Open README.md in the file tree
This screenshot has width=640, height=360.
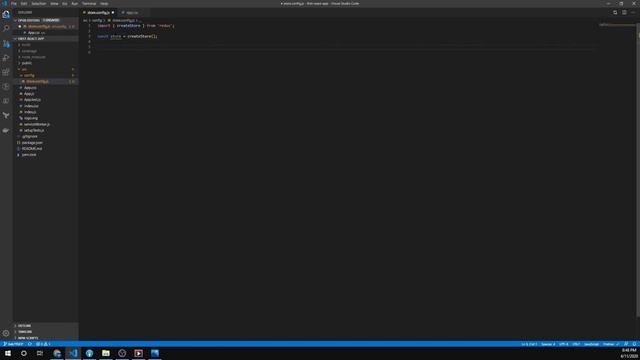coord(32,149)
